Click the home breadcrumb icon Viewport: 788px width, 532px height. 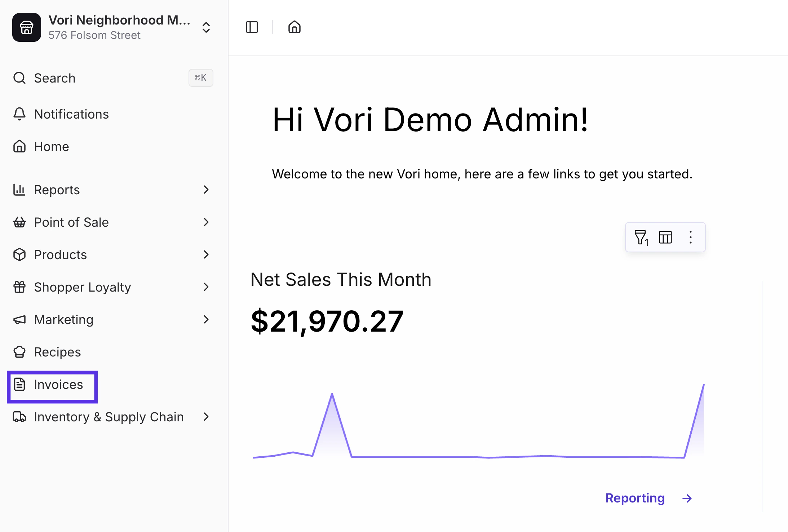[x=294, y=27]
